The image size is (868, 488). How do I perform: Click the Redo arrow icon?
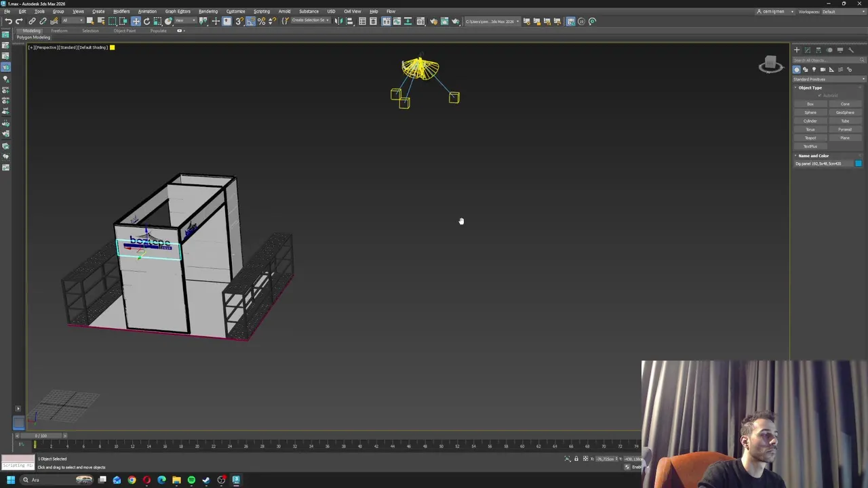pos(19,21)
